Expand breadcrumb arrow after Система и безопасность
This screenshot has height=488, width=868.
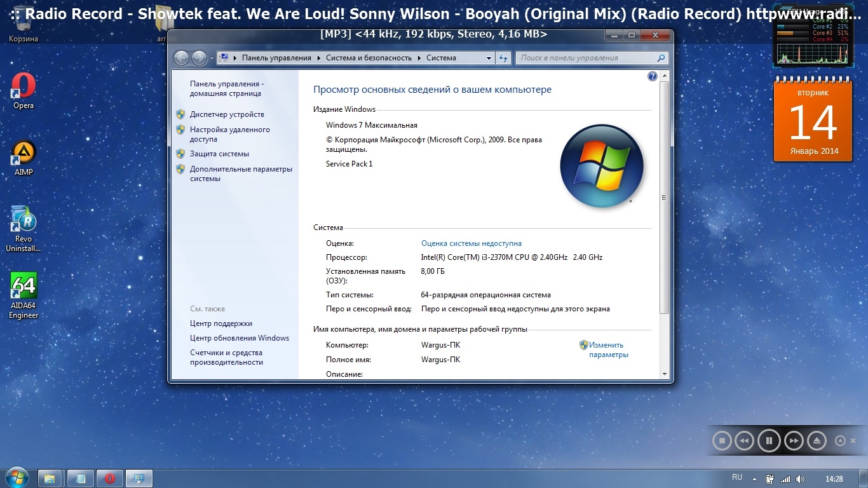pyautogui.click(x=419, y=58)
